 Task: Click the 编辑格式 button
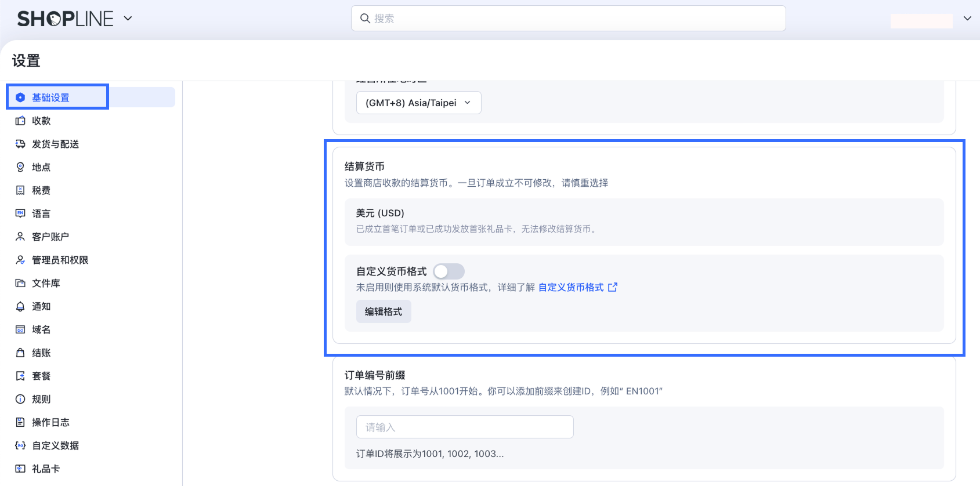coord(384,311)
